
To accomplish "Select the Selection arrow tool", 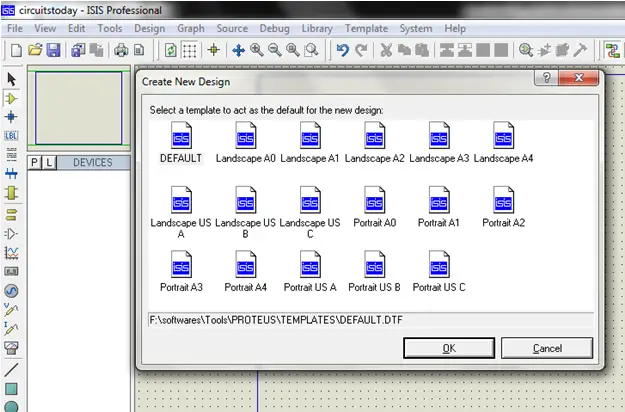I will [x=11, y=79].
